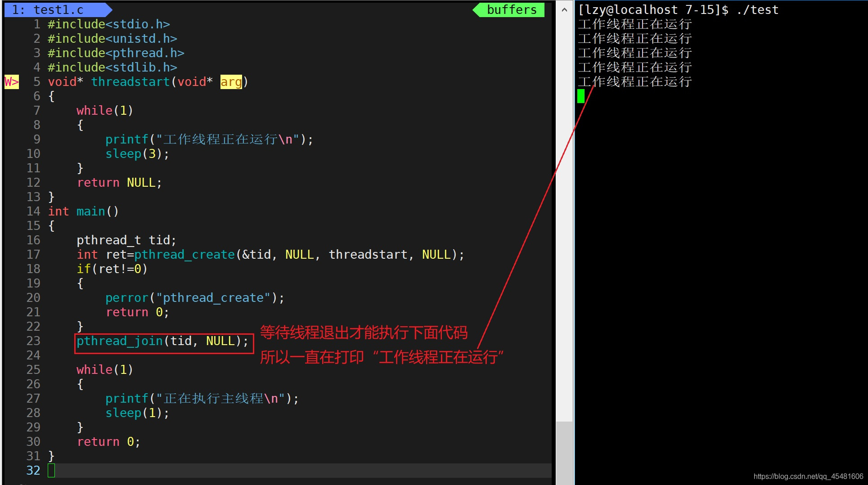Viewport: 868px width, 485px height.
Task: Click the W> warning sign on line 5
Action: pos(12,82)
